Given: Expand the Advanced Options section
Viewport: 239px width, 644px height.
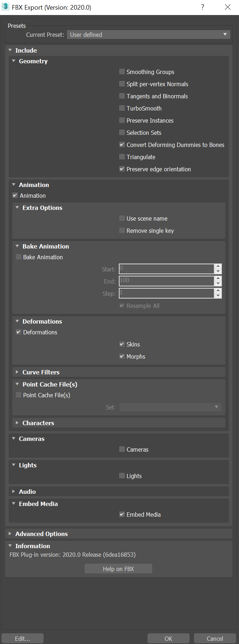Looking at the screenshot, I should click(x=10, y=534).
